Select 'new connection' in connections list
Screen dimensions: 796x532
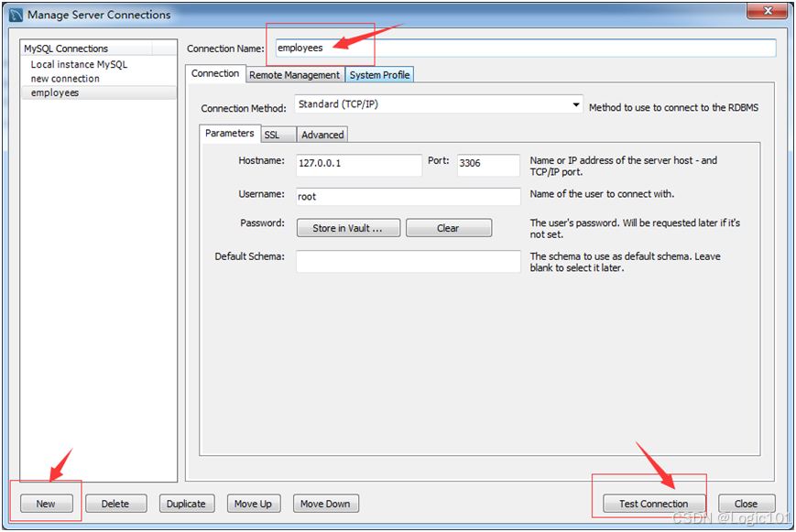65,79
